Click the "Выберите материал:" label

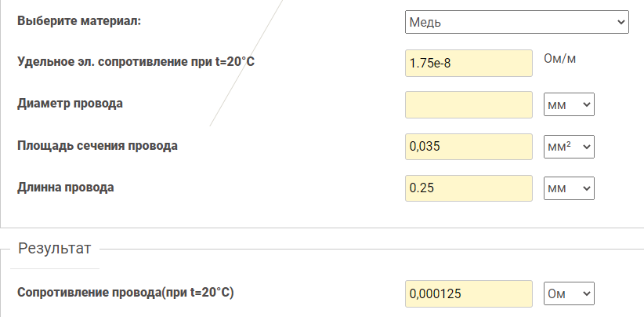pyautogui.click(x=79, y=20)
